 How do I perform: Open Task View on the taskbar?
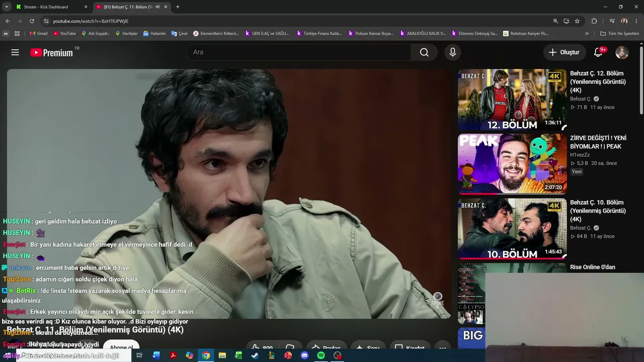coord(139,355)
